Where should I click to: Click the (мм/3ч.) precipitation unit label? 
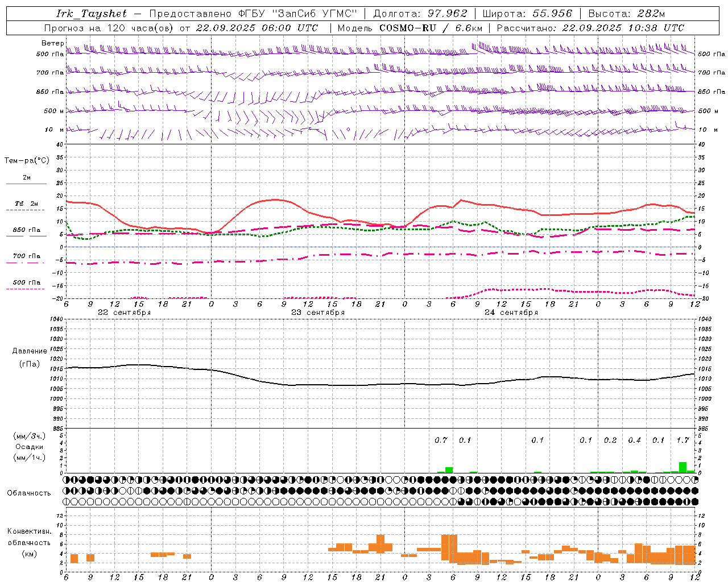[x=29, y=436]
